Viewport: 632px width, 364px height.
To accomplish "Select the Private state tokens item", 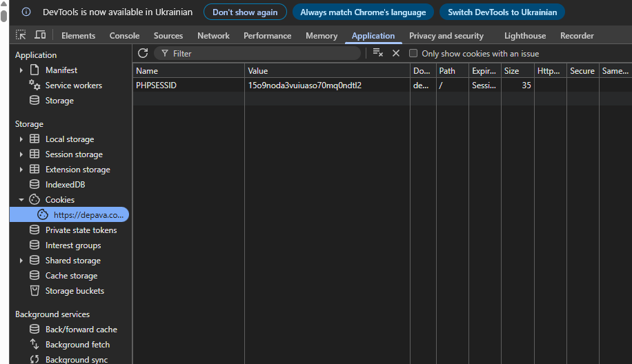I will 81,230.
